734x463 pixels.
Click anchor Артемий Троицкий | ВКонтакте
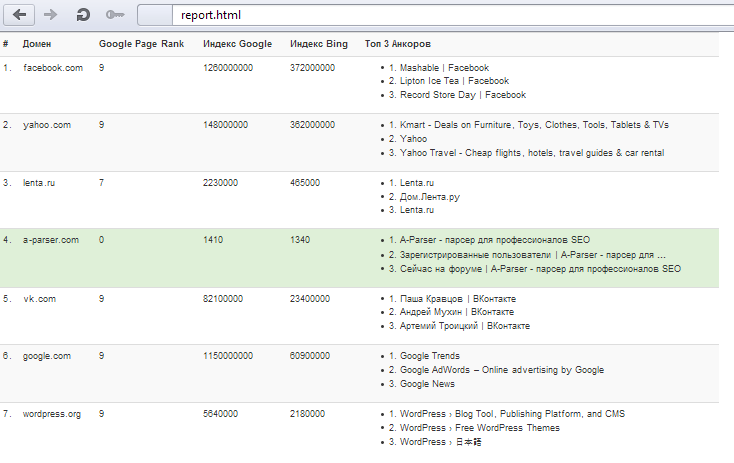pos(465,326)
